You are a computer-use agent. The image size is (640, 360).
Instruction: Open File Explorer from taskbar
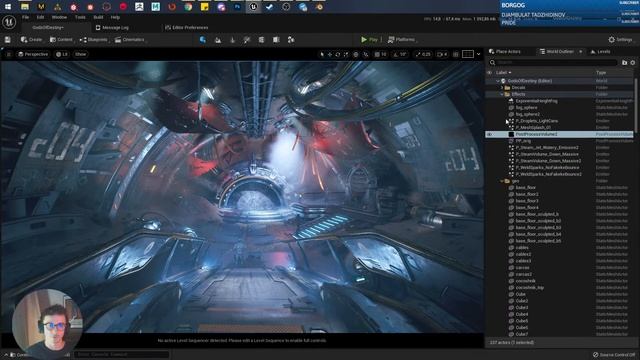click(x=24, y=7)
